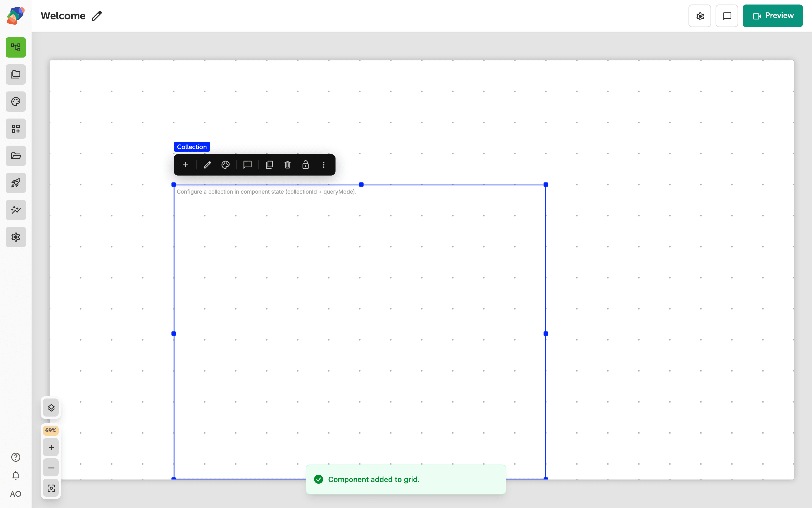Edit component with pencil in toolbar
This screenshot has height=508, width=812.
207,165
